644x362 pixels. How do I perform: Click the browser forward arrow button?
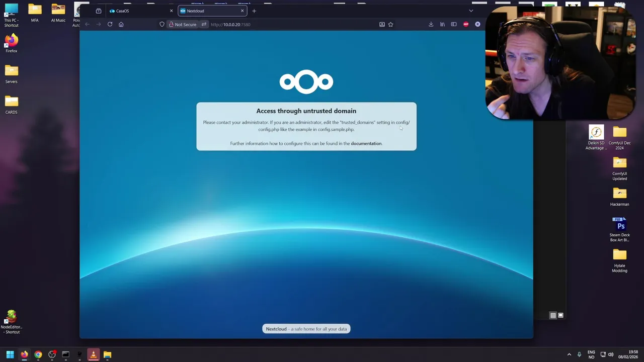(x=99, y=24)
